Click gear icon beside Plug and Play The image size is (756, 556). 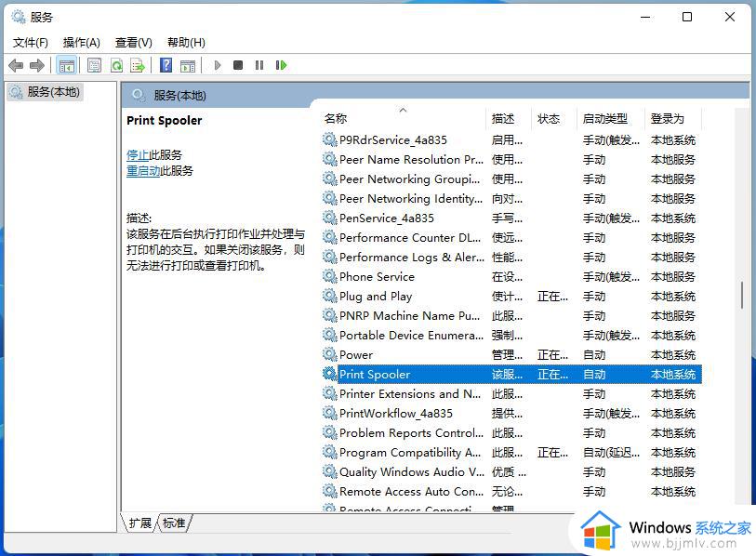click(330, 296)
